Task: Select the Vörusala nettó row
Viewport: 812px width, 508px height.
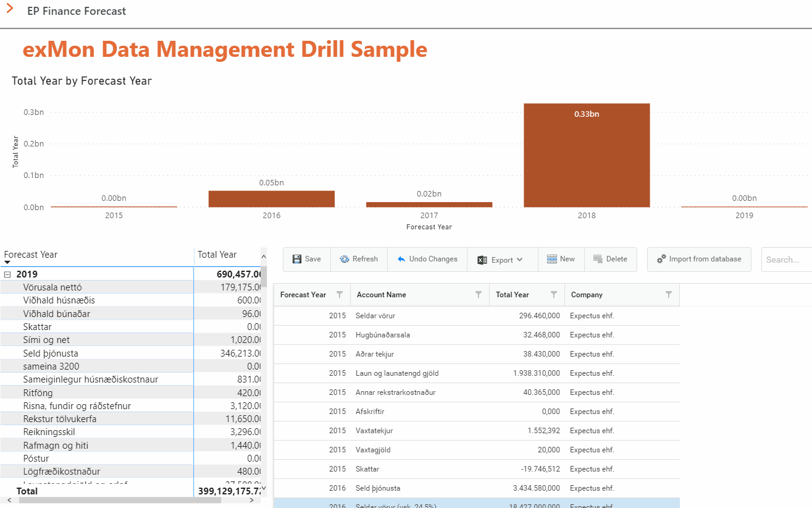Action: click(130, 287)
